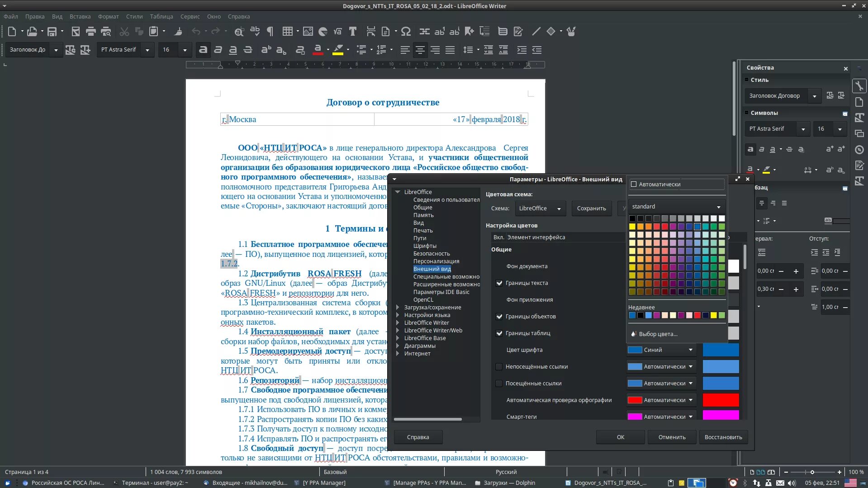Image resolution: width=868 pixels, height=488 pixels.
Task: Click the Отменить button
Action: 672,437
